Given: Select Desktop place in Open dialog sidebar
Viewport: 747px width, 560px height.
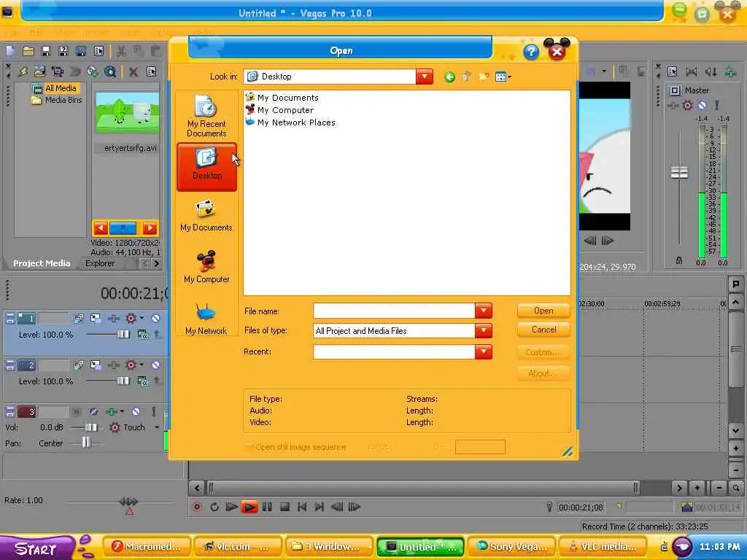Looking at the screenshot, I should click(x=206, y=167).
